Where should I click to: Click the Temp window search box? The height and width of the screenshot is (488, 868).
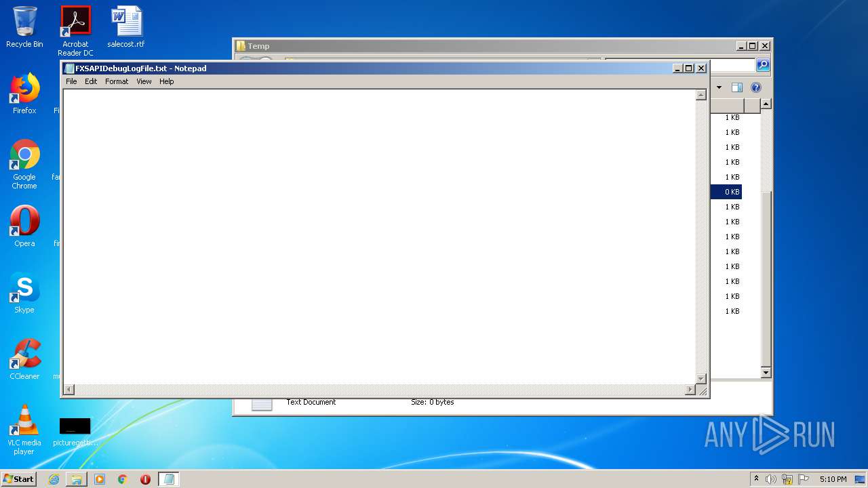(732, 65)
